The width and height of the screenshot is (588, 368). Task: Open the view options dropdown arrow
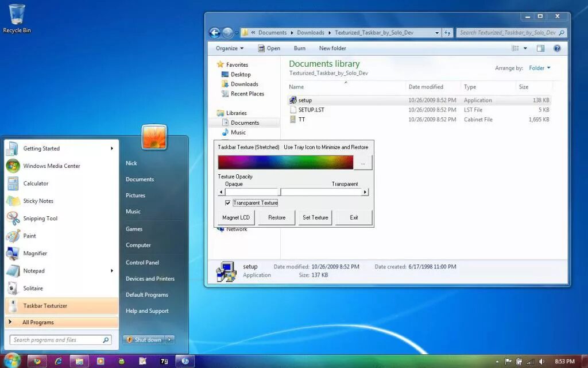click(525, 48)
